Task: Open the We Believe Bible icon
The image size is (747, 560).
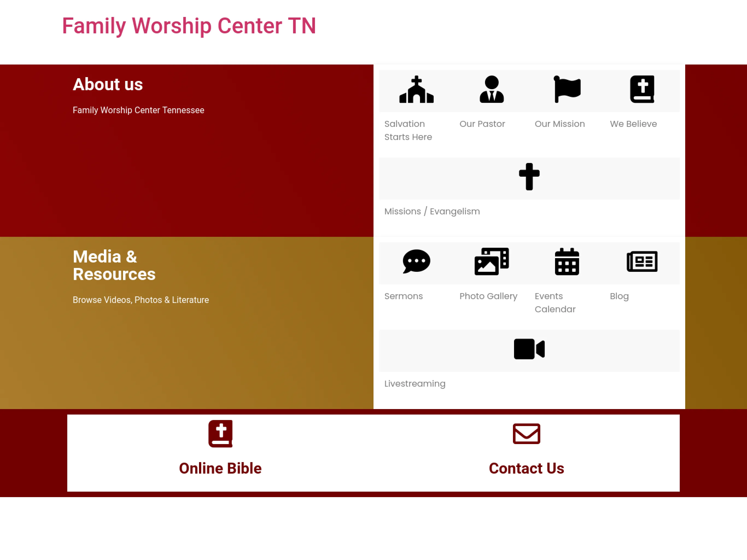Action: pos(642,89)
